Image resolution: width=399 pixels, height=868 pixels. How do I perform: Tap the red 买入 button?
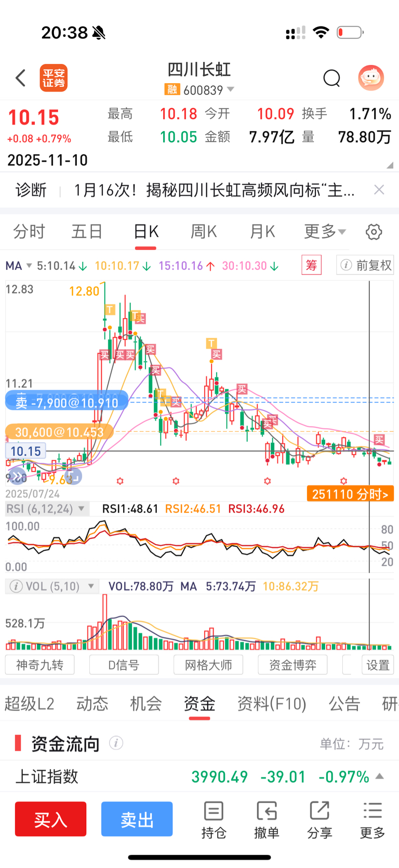click(50, 819)
